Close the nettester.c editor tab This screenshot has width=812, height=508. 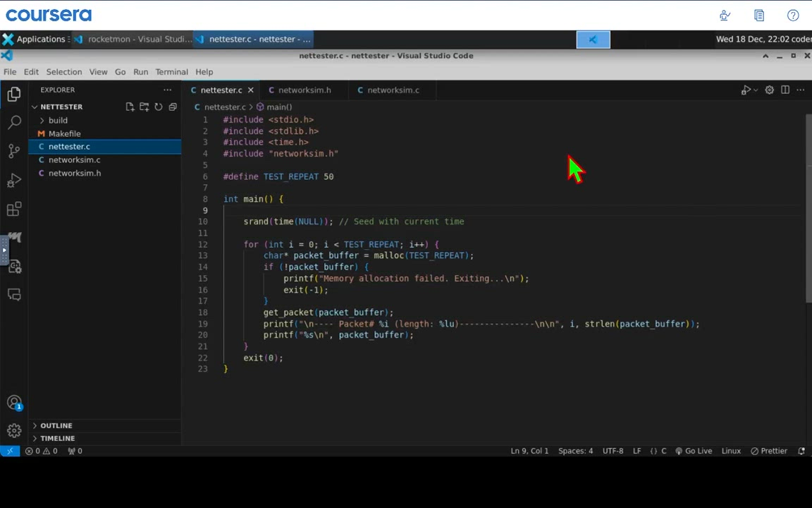251,90
